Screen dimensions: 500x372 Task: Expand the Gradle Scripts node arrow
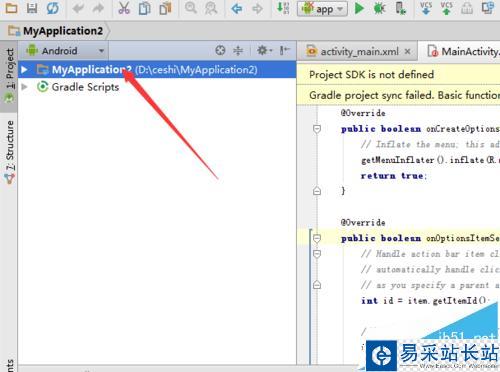point(24,87)
